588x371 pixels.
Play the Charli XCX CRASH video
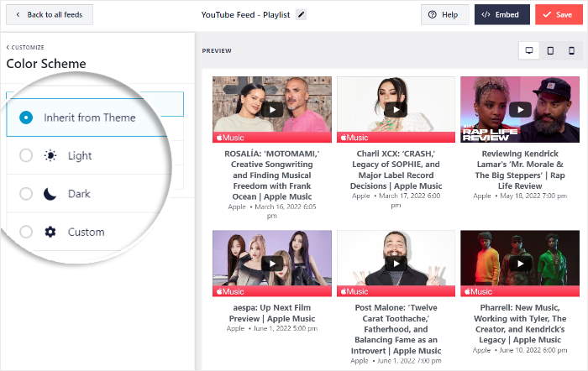(396, 110)
